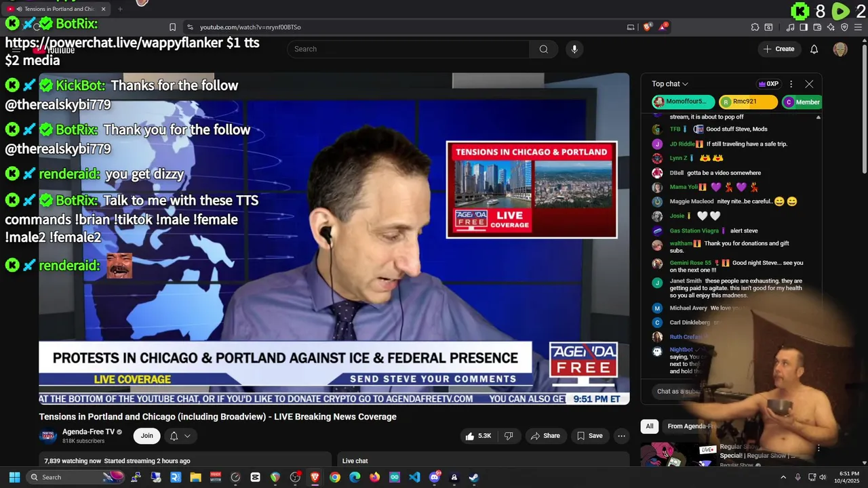868x488 pixels.
Task: Open the browser extensions puzzle icon
Action: click(x=755, y=27)
